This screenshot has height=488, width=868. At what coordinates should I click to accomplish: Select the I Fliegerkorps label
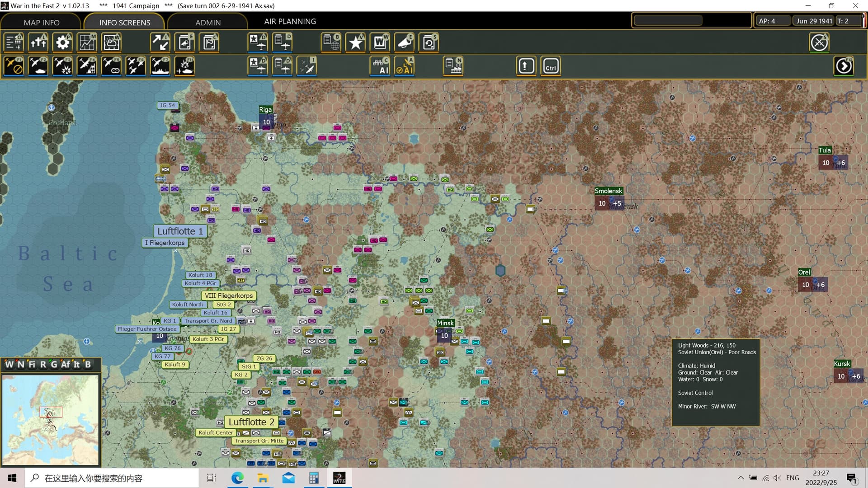click(165, 243)
